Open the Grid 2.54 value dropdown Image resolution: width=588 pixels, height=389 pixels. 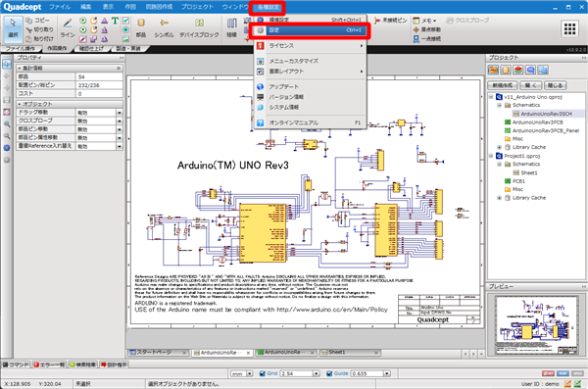point(317,373)
